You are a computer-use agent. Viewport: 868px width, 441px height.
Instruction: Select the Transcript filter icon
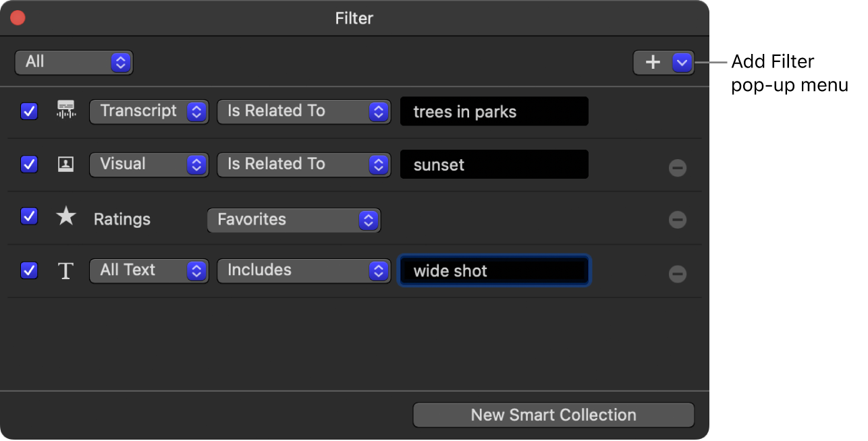(x=65, y=111)
